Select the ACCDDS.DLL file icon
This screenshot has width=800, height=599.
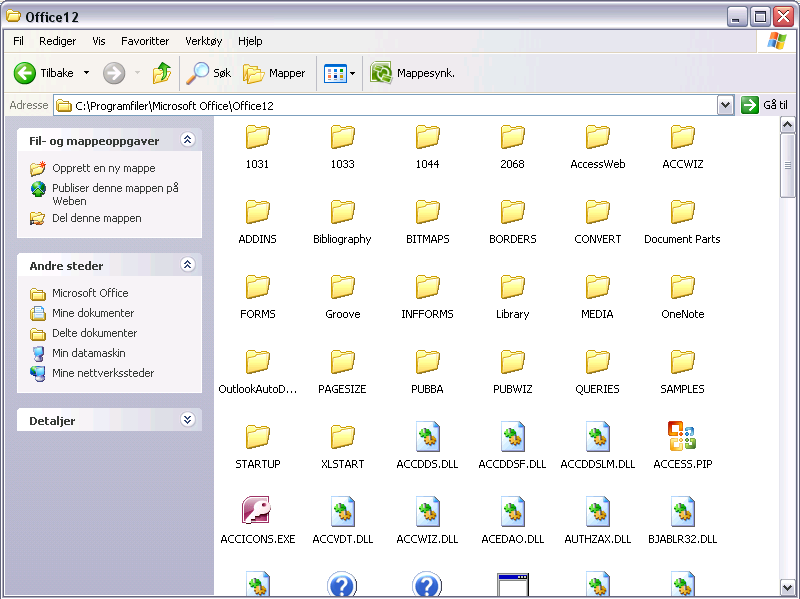[428, 436]
